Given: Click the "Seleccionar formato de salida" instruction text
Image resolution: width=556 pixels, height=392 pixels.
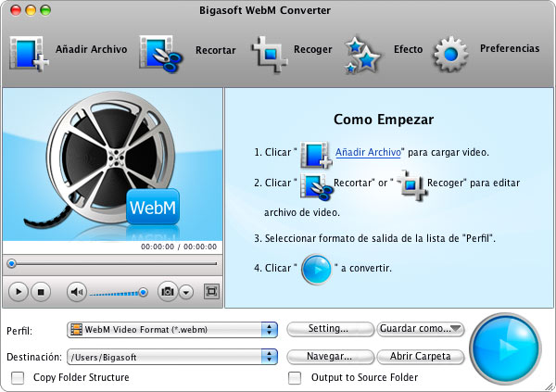Looking at the screenshot, I should [x=374, y=238].
